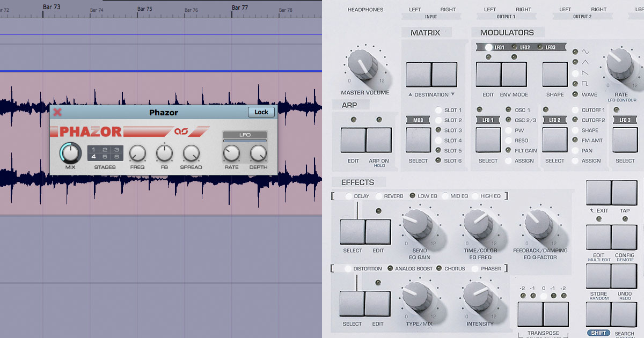Click the Mix knob in Phazor
The height and width of the screenshot is (338, 644).
pos(70,153)
